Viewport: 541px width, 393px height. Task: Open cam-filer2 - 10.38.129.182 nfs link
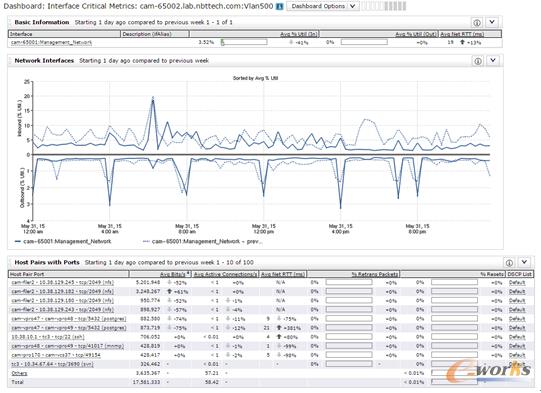coord(62,292)
